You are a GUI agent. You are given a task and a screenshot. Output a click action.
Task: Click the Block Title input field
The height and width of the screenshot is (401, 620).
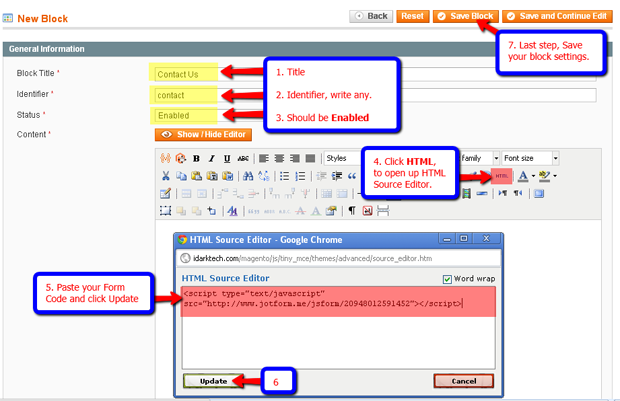185,74
